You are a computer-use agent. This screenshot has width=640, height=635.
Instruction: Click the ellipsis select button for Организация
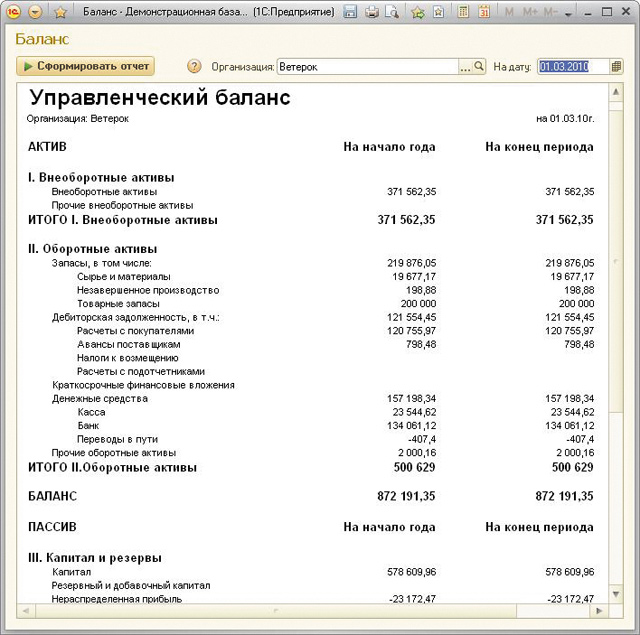pyautogui.click(x=465, y=66)
